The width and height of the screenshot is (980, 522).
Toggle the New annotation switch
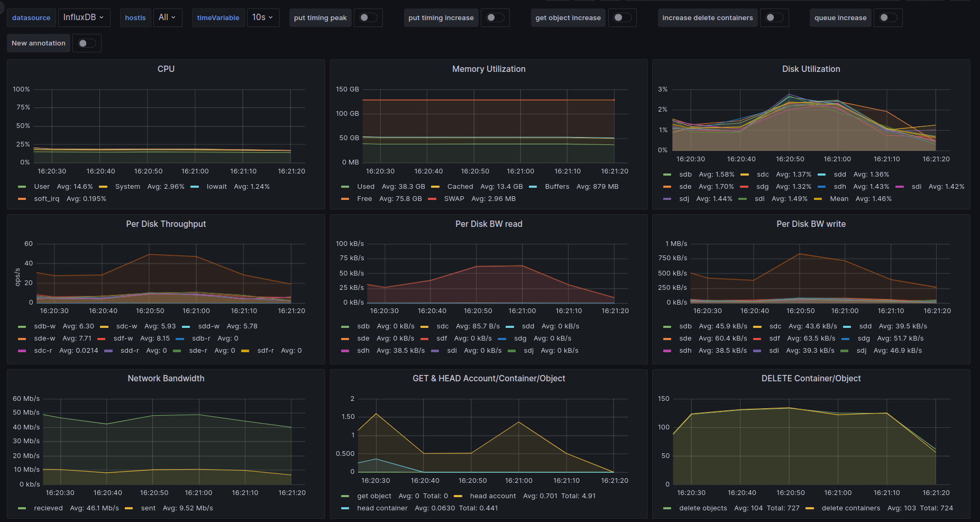[87, 43]
